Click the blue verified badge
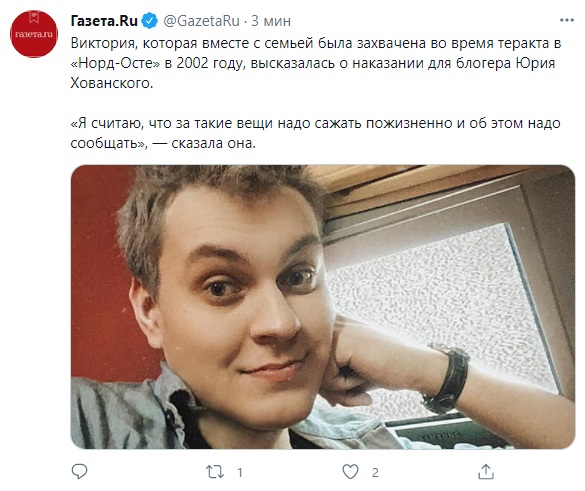The height and width of the screenshot is (491, 585). (150, 21)
